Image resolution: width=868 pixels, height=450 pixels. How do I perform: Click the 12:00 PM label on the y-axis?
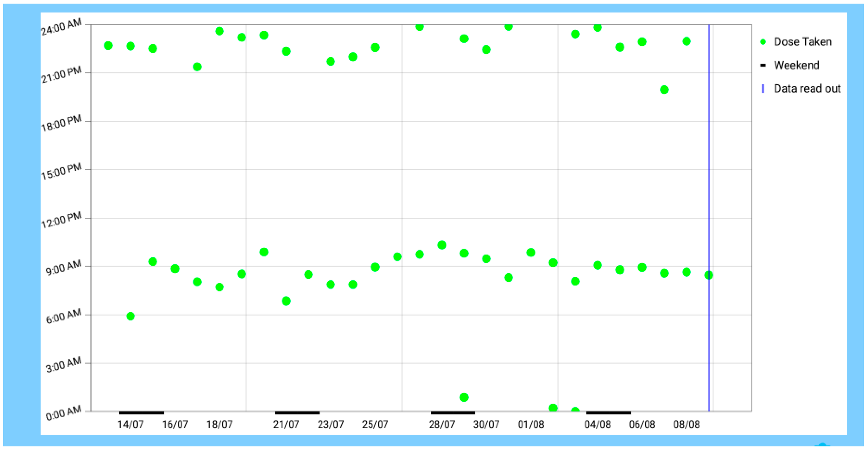click(62, 220)
